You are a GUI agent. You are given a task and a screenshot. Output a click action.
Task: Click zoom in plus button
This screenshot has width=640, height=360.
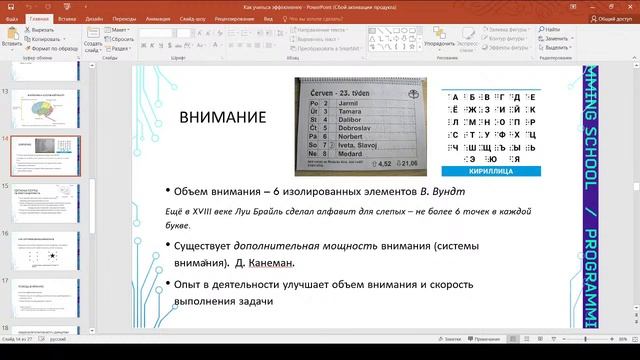coord(612,339)
